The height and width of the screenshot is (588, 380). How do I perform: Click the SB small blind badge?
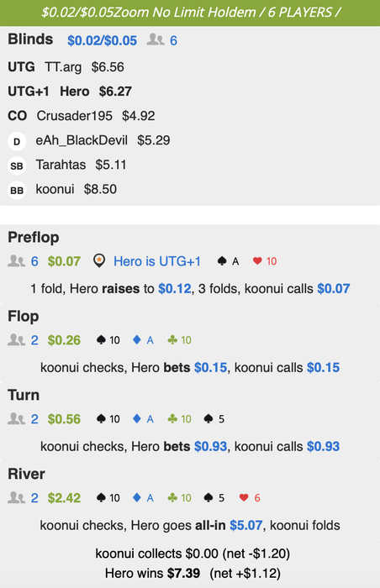[17, 166]
